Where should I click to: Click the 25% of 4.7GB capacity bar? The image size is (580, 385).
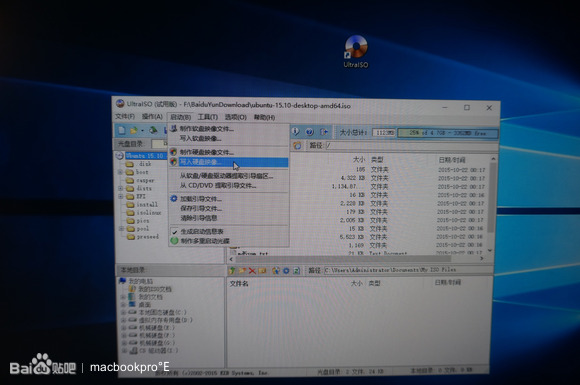click(x=448, y=133)
